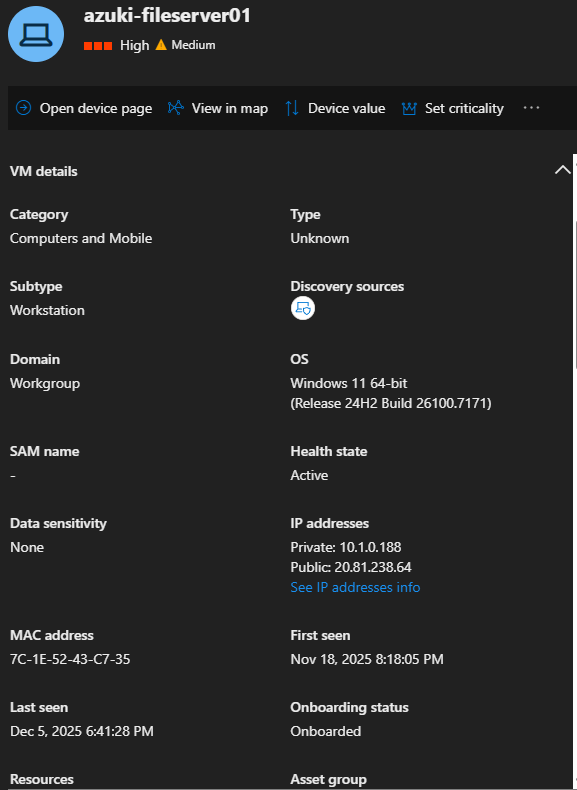The image size is (577, 790).
Task: Click the laptop device avatar icon
Action: [x=36, y=34]
